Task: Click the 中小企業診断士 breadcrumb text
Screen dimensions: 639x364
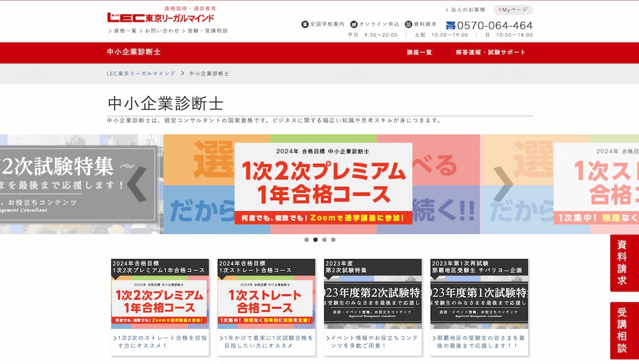Action: click(x=209, y=73)
